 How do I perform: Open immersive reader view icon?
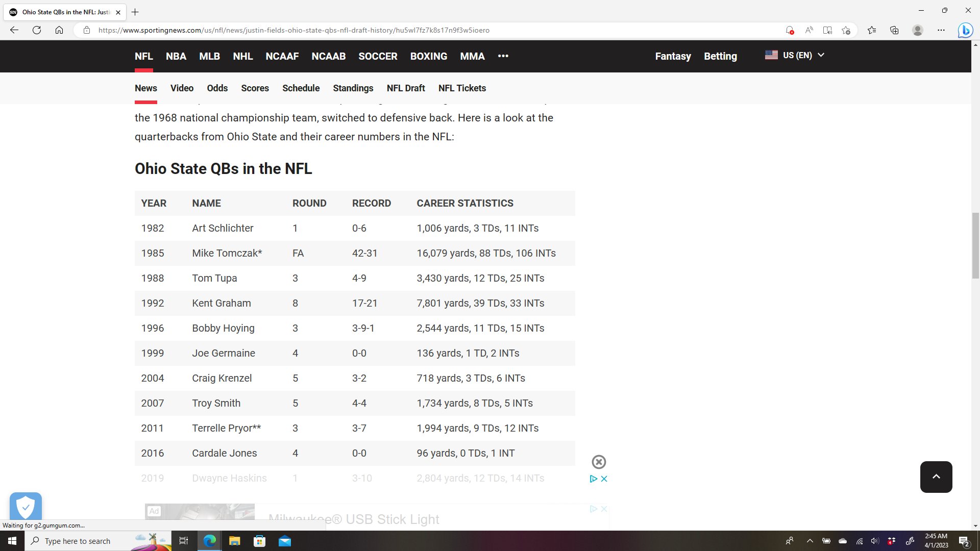coord(827,30)
